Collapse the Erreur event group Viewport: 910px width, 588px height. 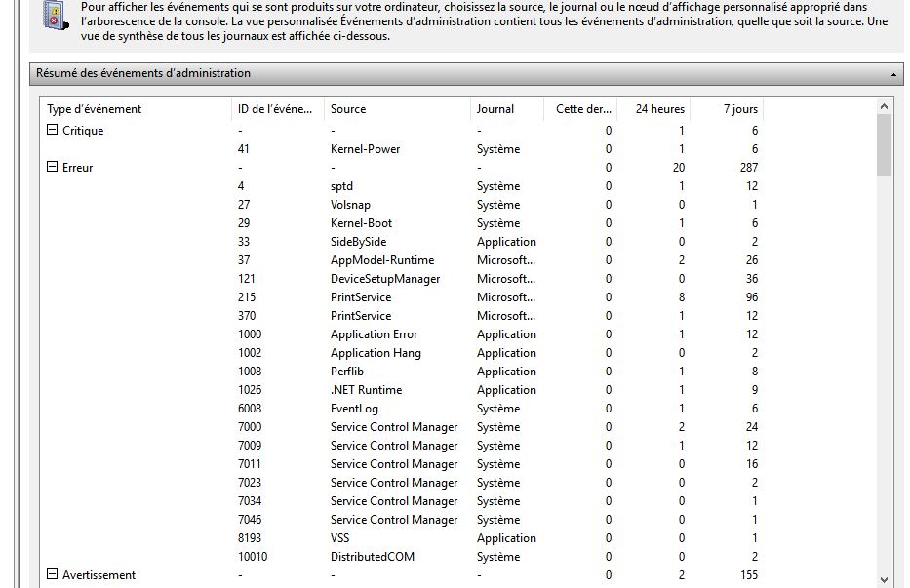(53, 167)
